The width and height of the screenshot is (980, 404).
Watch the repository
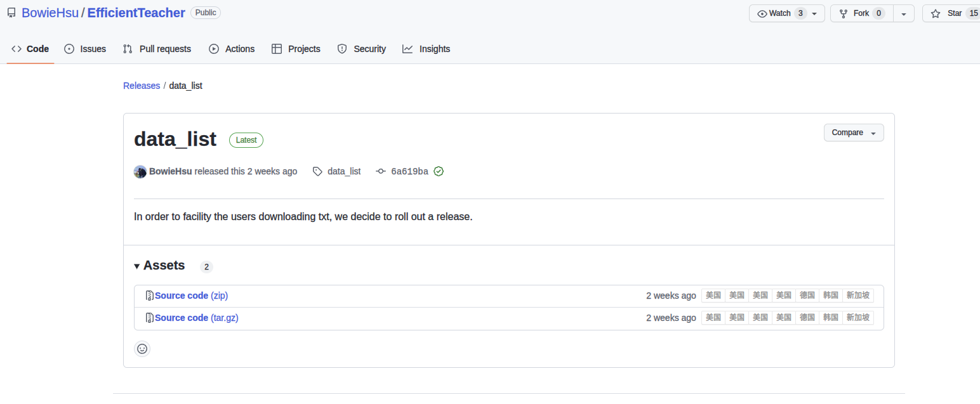coord(780,13)
